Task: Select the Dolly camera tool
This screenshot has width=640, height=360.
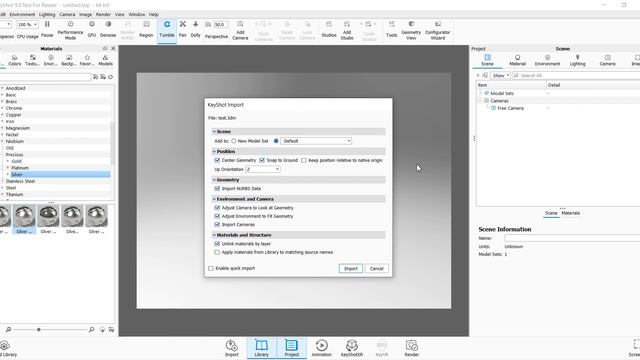Action: [x=196, y=29]
